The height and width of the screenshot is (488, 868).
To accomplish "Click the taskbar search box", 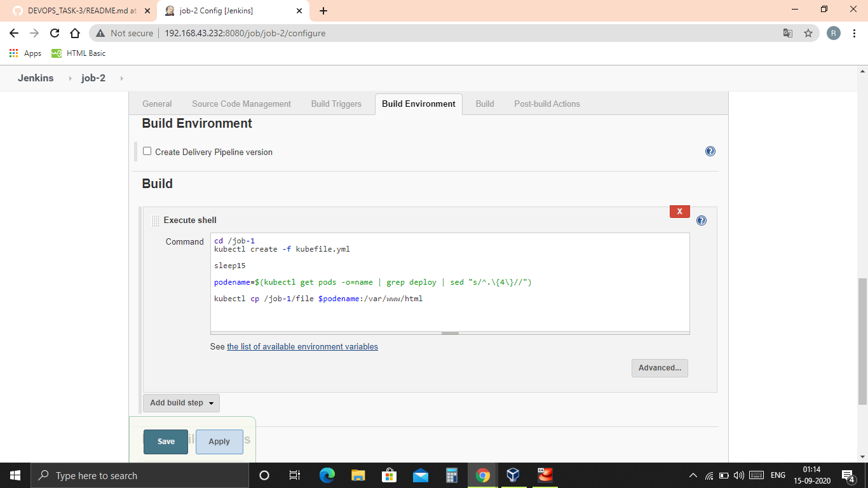I will (139, 475).
